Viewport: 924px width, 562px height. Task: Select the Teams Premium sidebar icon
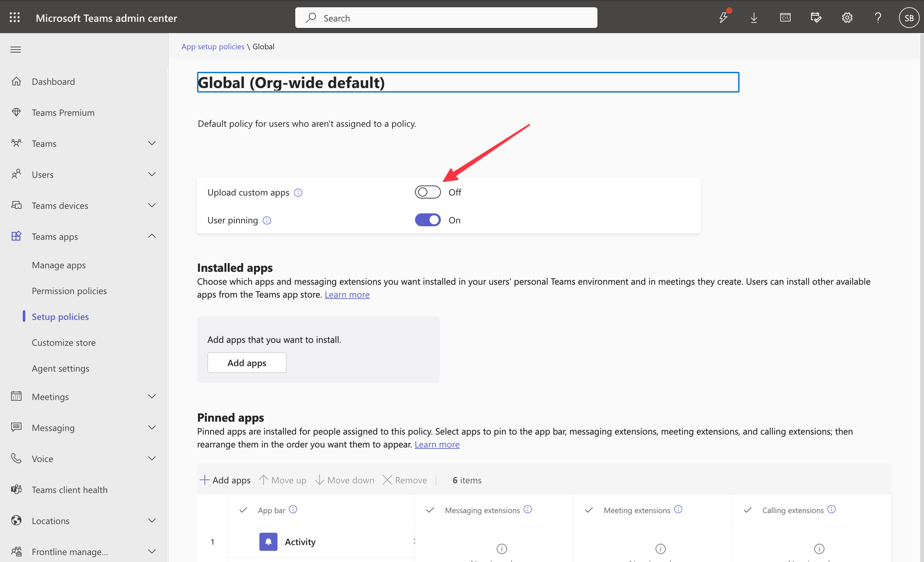pos(16,112)
